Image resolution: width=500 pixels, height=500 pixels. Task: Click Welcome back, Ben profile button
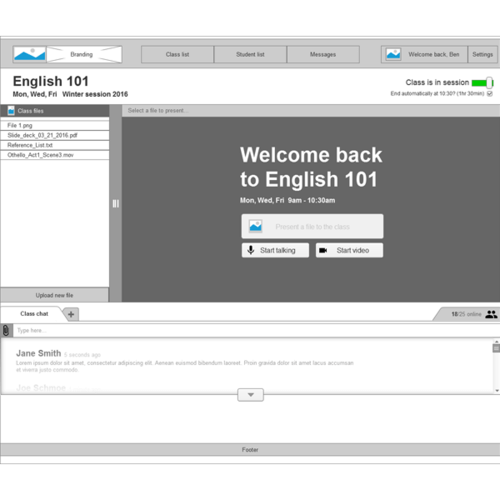click(424, 54)
